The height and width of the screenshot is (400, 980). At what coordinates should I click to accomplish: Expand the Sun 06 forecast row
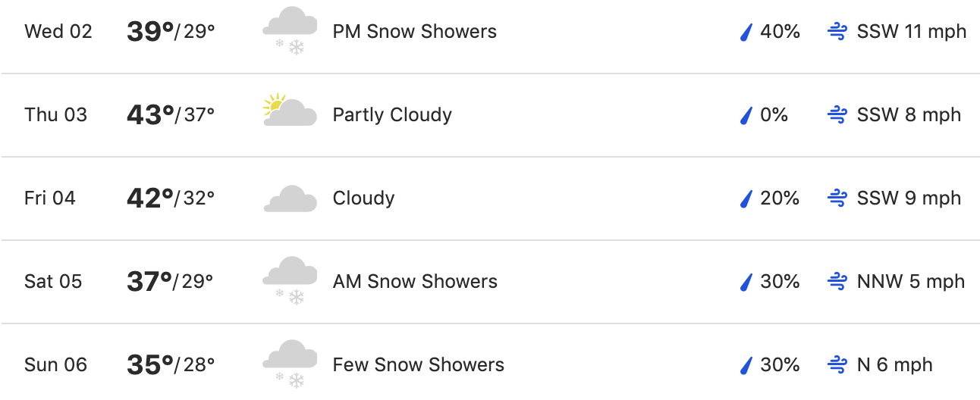[490, 362]
